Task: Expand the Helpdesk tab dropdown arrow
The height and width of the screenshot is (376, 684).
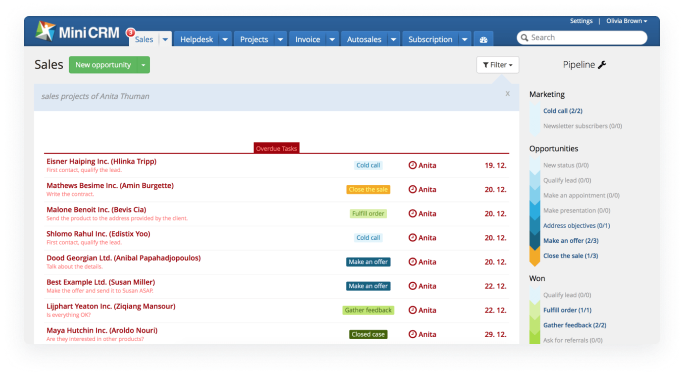Action: coord(225,39)
